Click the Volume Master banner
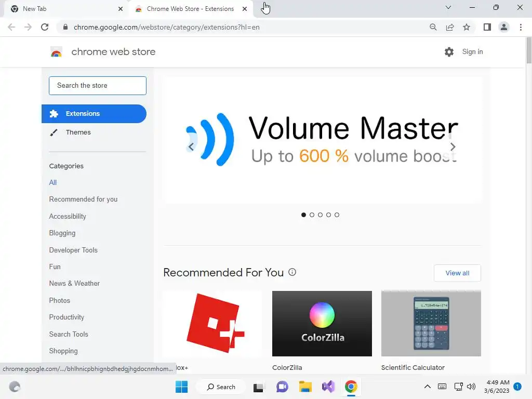This screenshot has height=399, width=532. coord(322,140)
